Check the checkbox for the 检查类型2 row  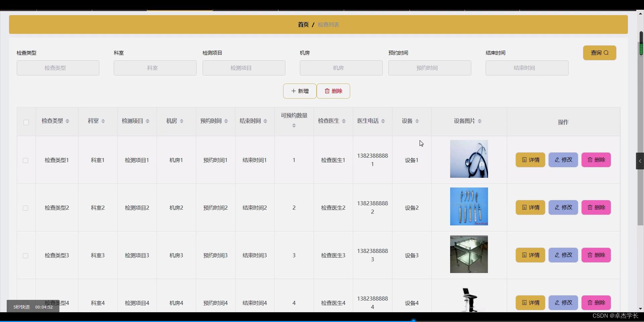tap(25, 208)
